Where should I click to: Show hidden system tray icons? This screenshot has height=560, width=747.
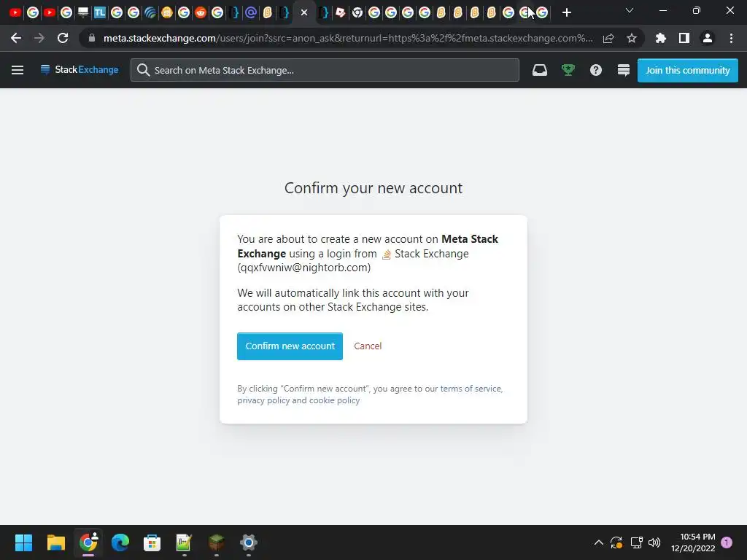tap(599, 542)
